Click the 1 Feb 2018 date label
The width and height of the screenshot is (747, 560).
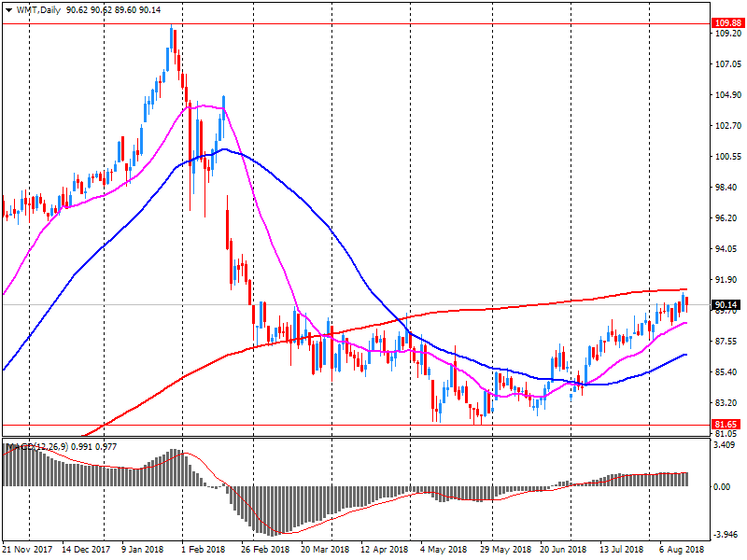pos(203,549)
